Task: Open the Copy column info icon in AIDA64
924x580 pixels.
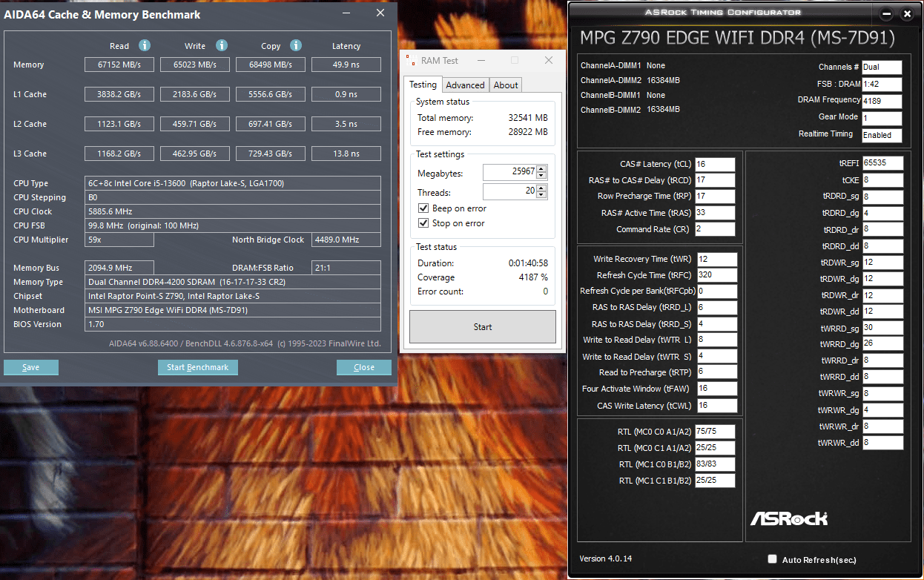Action: pyautogui.click(x=296, y=45)
